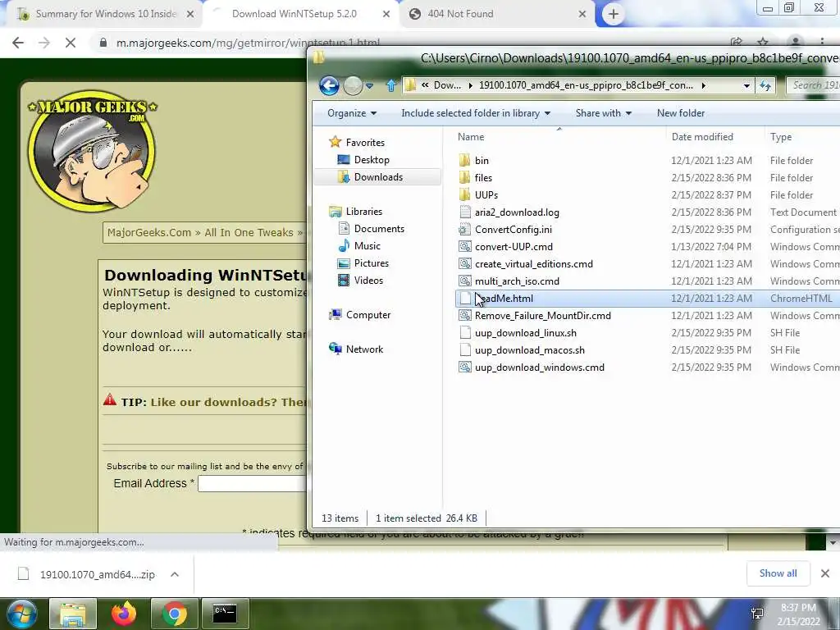Screen dimensions: 840x630
Task: Click the Like our downloads tip link
Action: point(229,402)
